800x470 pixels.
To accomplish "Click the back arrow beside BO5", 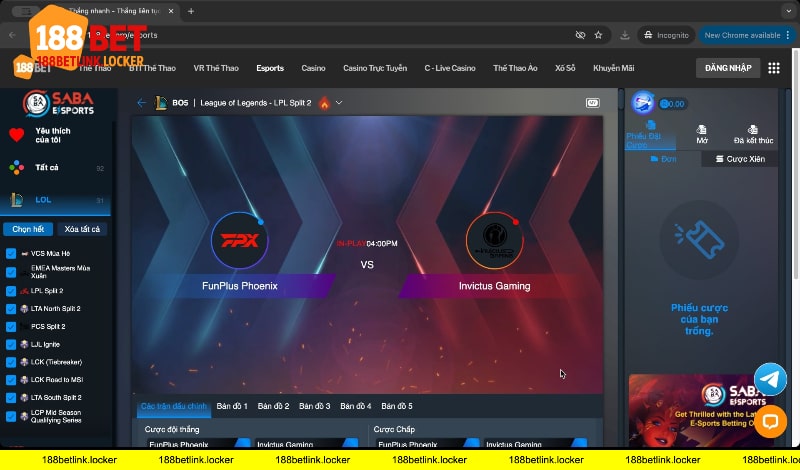I will [x=141, y=103].
